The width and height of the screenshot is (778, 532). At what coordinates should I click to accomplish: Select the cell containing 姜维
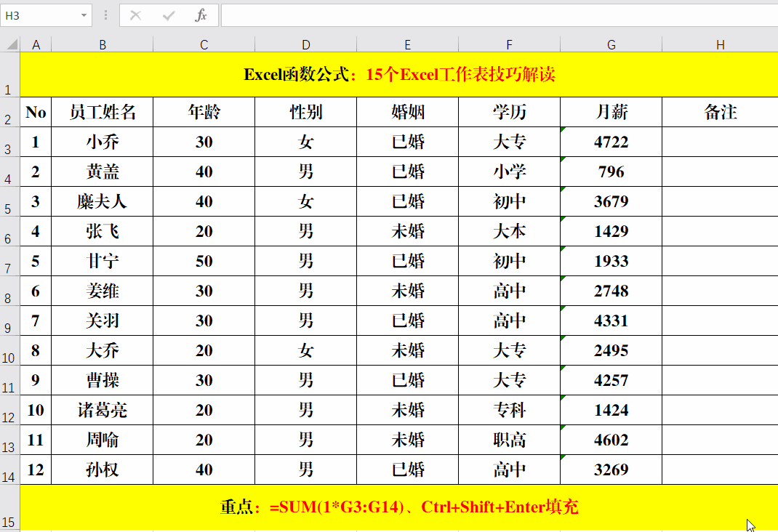103,291
